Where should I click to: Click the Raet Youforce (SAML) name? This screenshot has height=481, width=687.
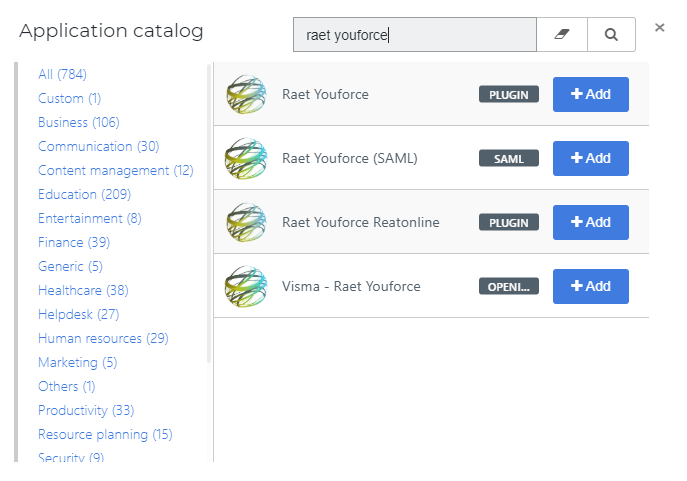[x=350, y=158]
